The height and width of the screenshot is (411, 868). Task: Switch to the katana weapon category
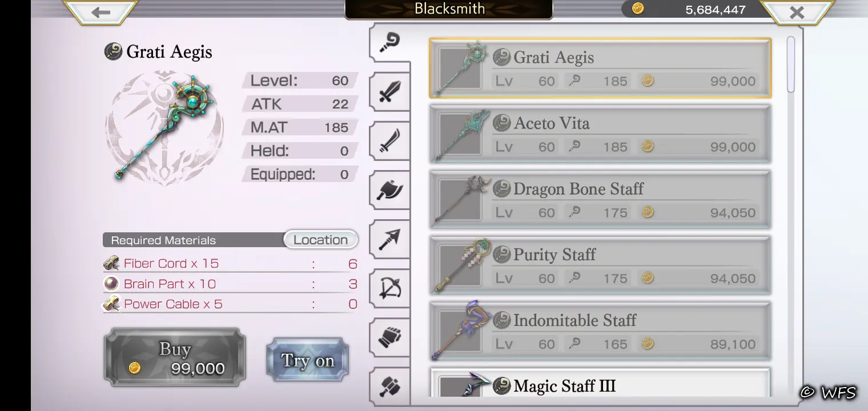pyautogui.click(x=389, y=141)
